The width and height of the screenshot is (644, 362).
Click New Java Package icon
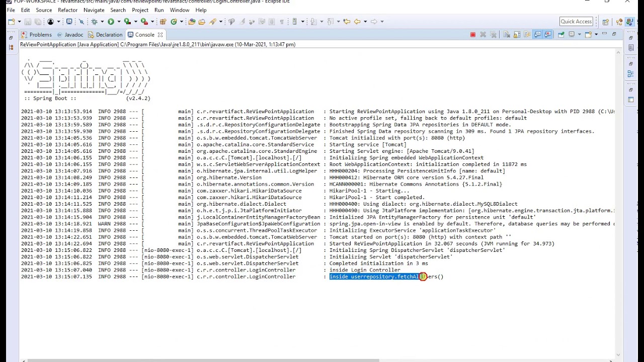(x=163, y=22)
